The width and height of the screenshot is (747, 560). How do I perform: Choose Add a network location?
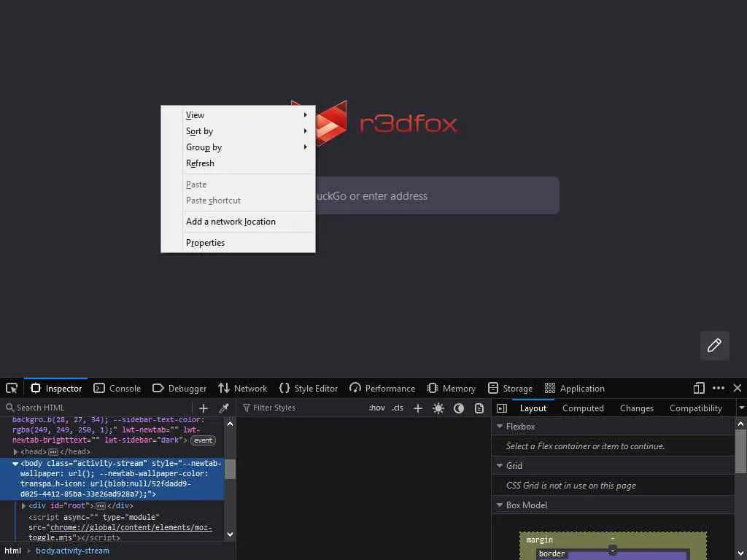click(239, 222)
